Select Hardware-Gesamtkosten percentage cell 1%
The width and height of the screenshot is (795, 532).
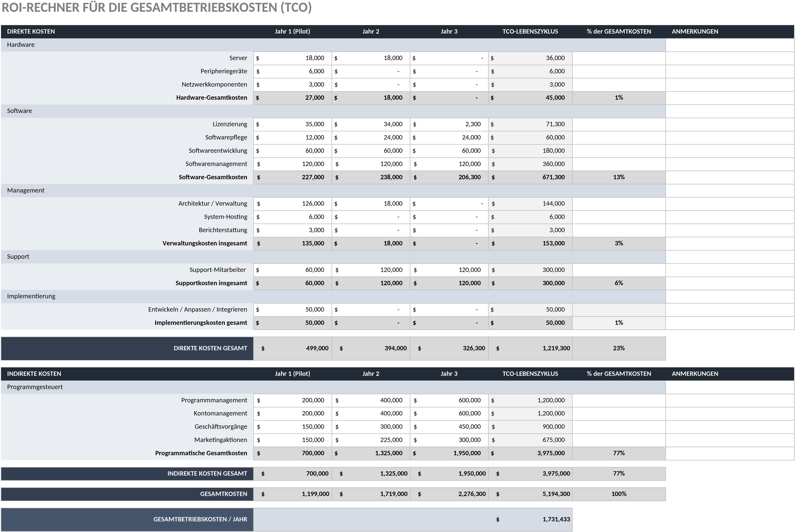coord(619,98)
